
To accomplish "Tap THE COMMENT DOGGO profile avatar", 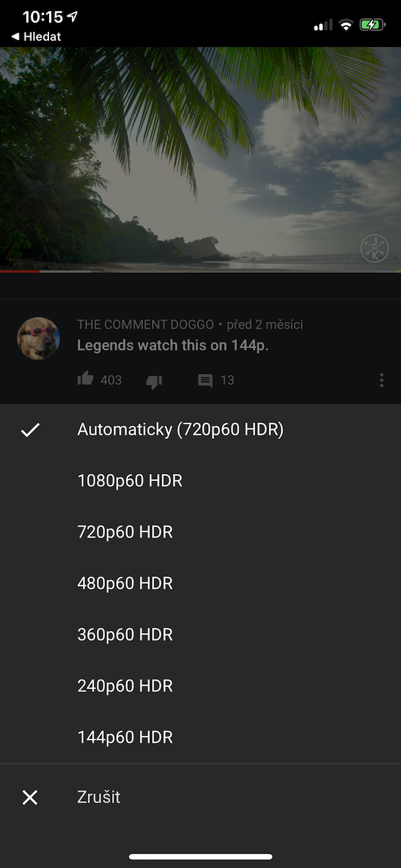I will click(38, 339).
